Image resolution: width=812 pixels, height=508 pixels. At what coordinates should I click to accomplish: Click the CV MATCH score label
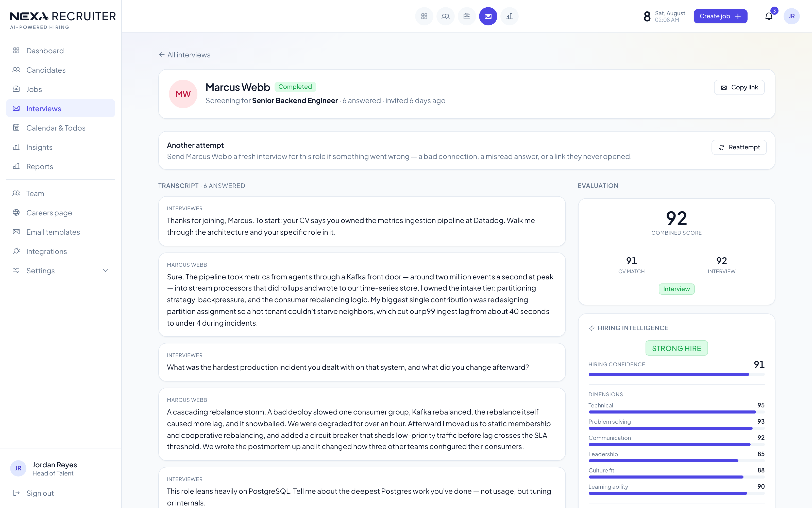click(x=631, y=272)
